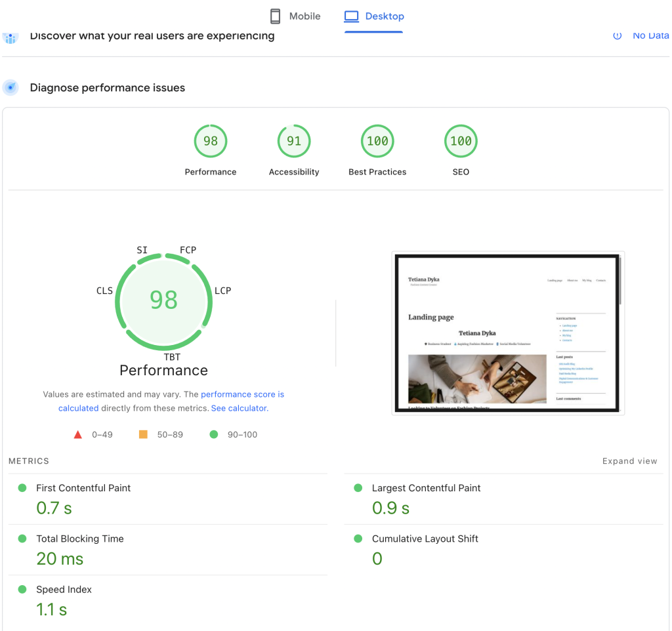Open the performance score is calculated link
672x631 pixels.
tap(242, 394)
